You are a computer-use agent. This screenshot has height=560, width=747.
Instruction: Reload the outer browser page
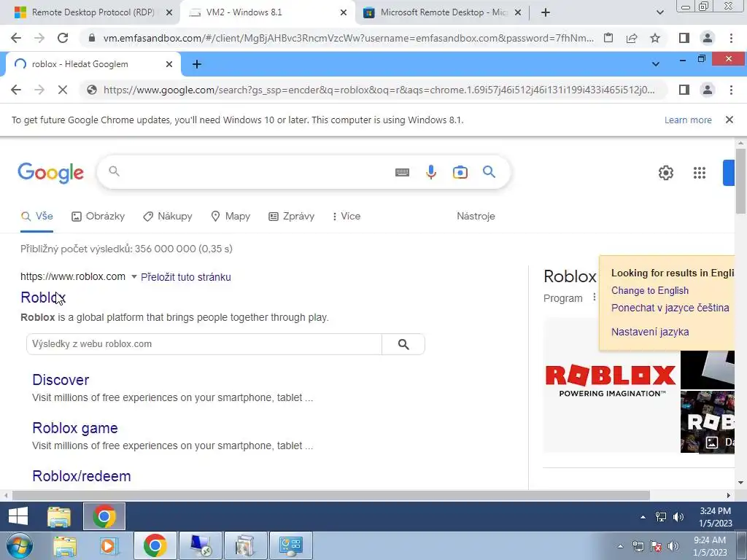point(63,38)
